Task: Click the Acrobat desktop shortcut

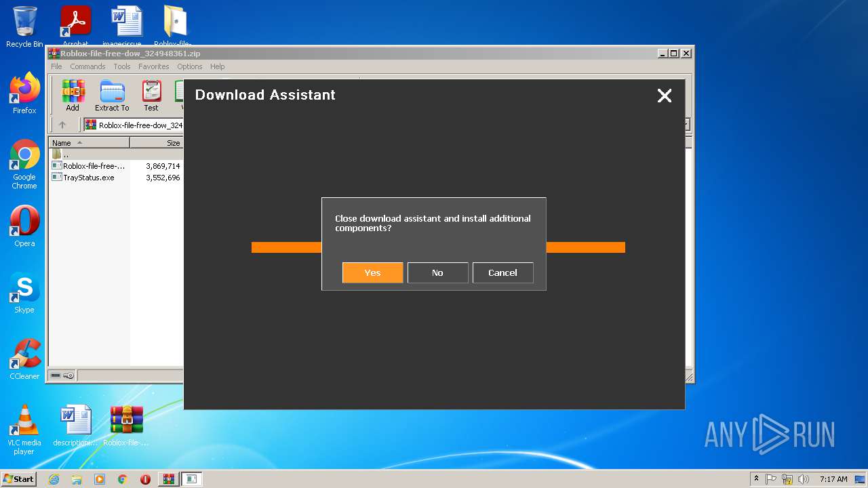Action: [76, 26]
